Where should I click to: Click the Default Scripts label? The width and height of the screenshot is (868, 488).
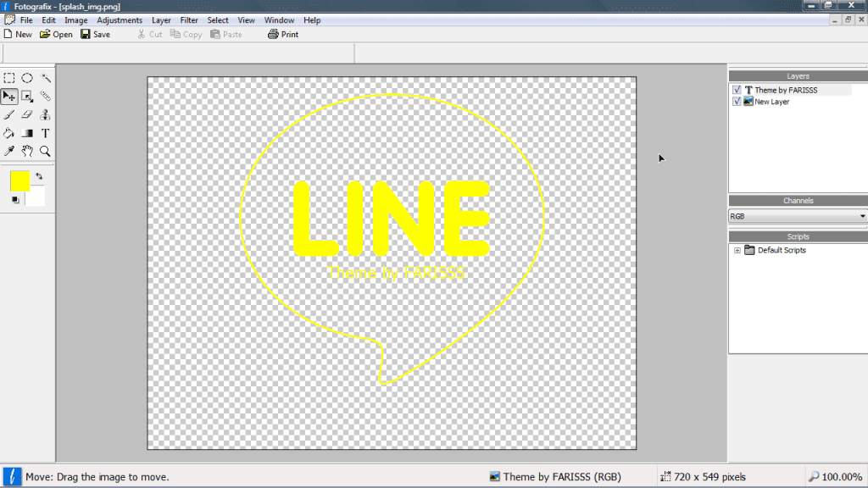[782, 250]
